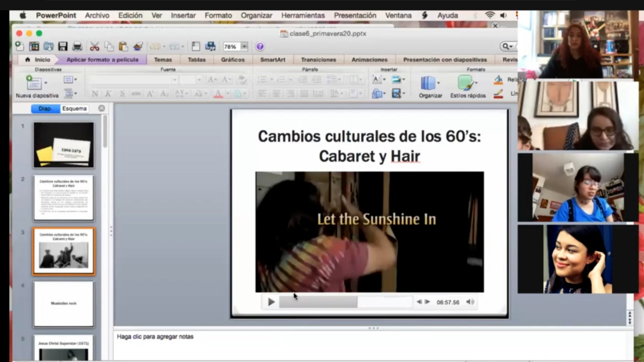Viewport: 644px width, 362px height.
Task: Open the Apple menu
Action: [23, 16]
